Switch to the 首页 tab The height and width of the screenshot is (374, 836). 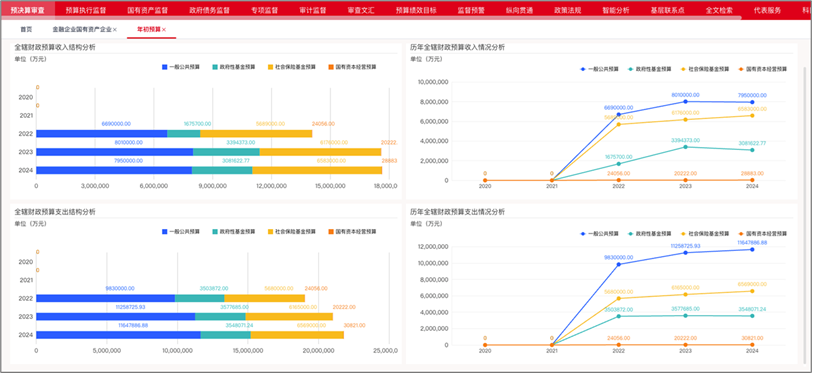coord(26,29)
